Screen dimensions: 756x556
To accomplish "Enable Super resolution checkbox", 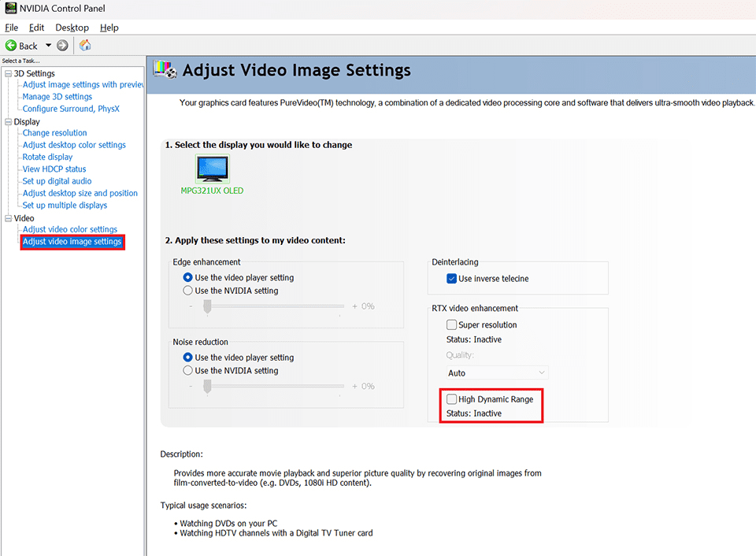I will (x=451, y=324).
